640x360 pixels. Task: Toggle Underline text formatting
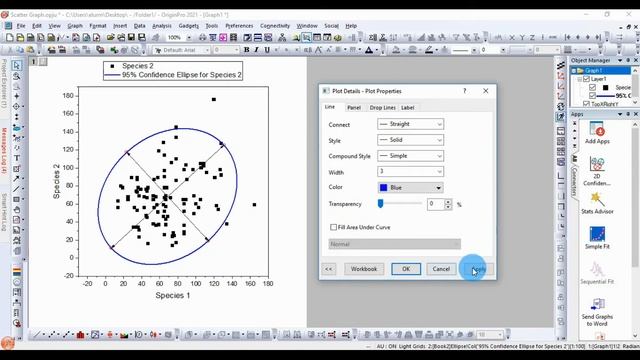pyautogui.click(x=267, y=50)
